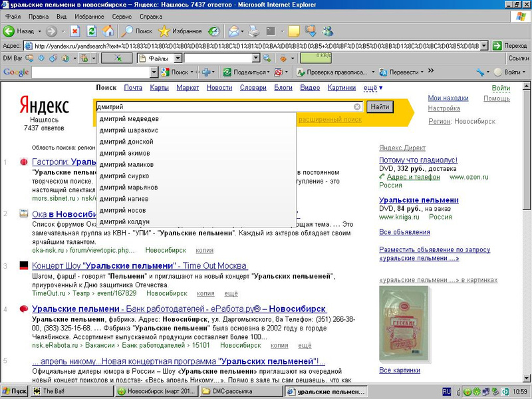Viewport: 532px width, 399px height.
Task: Click the Print icon in toolbar
Action: (254, 31)
